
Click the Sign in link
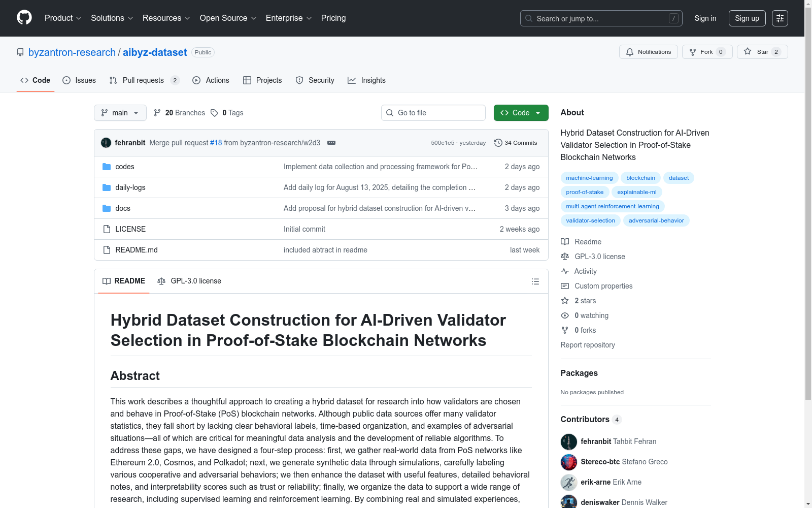pos(705,18)
